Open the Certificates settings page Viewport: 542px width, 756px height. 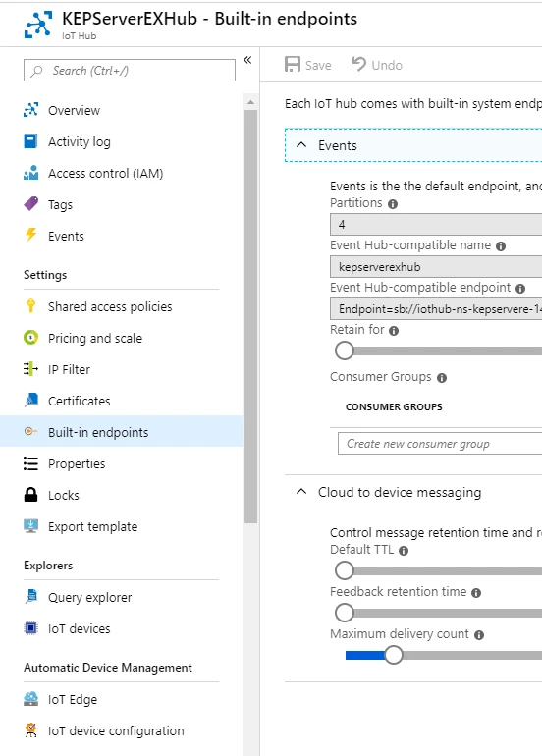tap(80, 402)
